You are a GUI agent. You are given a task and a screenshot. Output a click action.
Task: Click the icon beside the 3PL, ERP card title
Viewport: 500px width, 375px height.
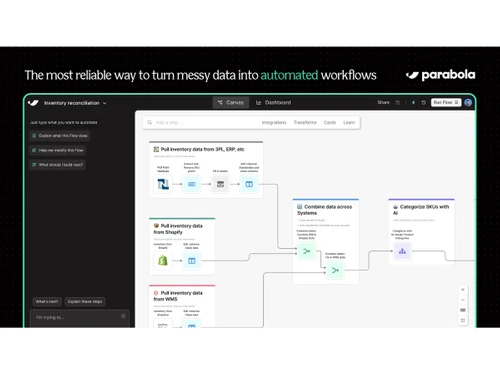click(x=156, y=149)
